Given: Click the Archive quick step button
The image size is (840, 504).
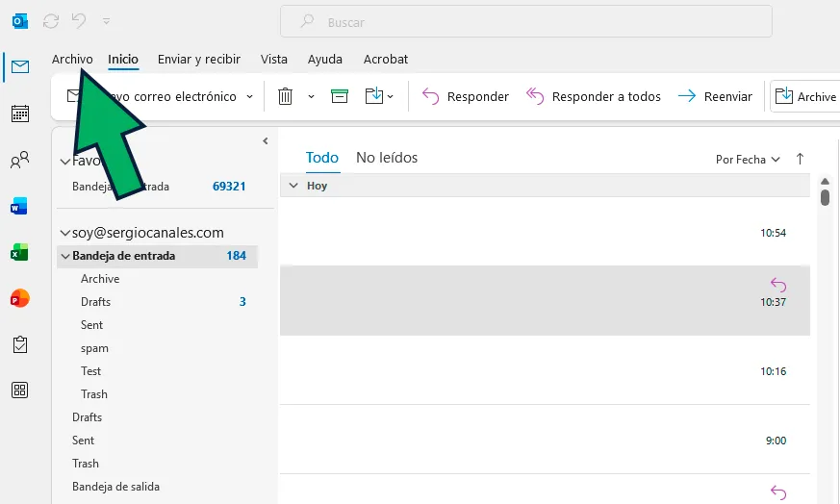Looking at the screenshot, I should (x=805, y=96).
